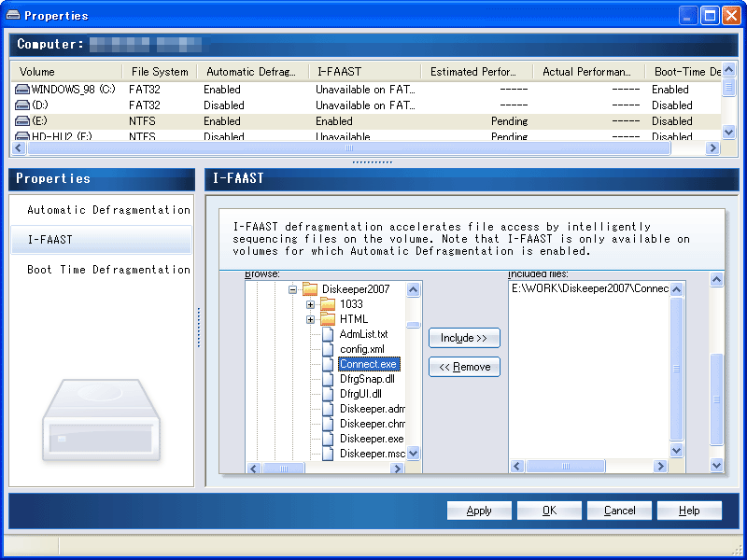The image size is (747, 560).
Task: Click the Include >> button
Action: (464, 338)
